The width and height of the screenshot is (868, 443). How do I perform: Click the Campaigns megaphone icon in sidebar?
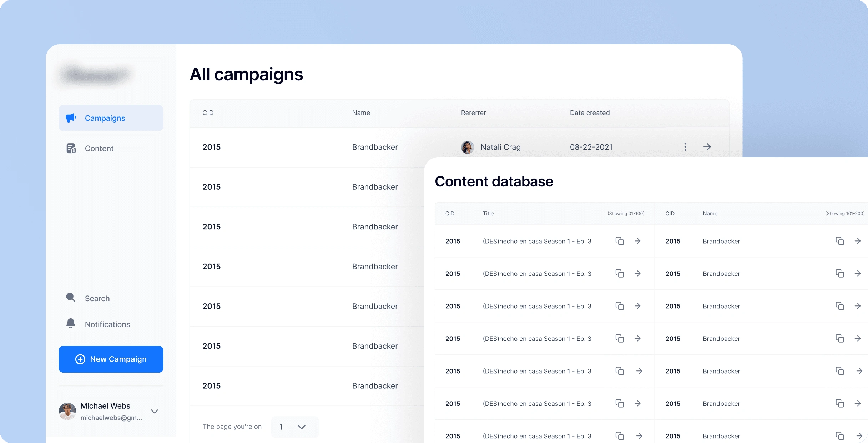71,118
